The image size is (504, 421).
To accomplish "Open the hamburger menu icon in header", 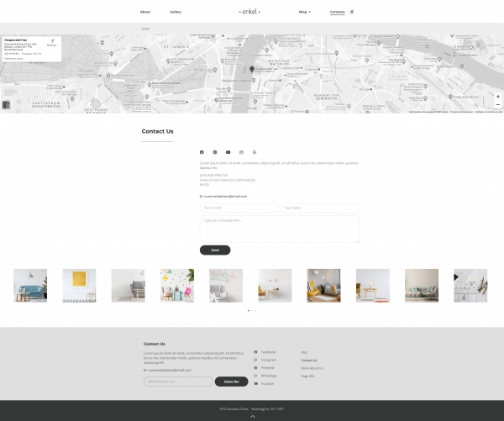I will pyautogui.click(x=352, y=12).
